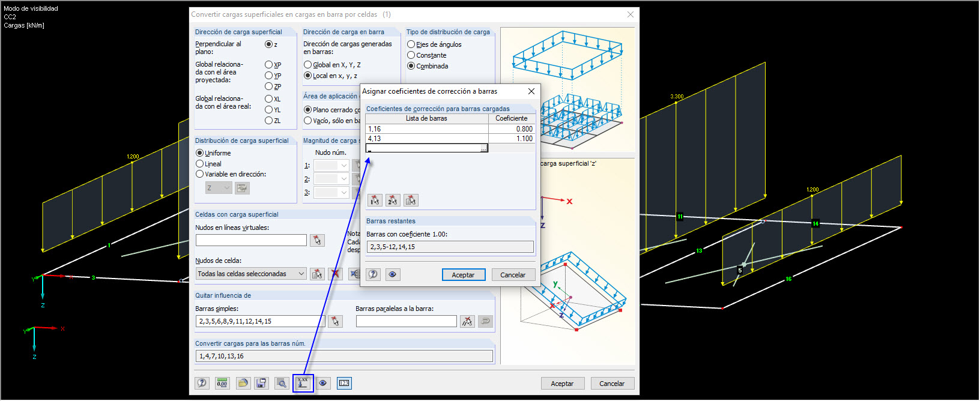Viewport: 980px width, 401px height.
Task: Click the open folder load-settings icon
Action: (242, 383)
